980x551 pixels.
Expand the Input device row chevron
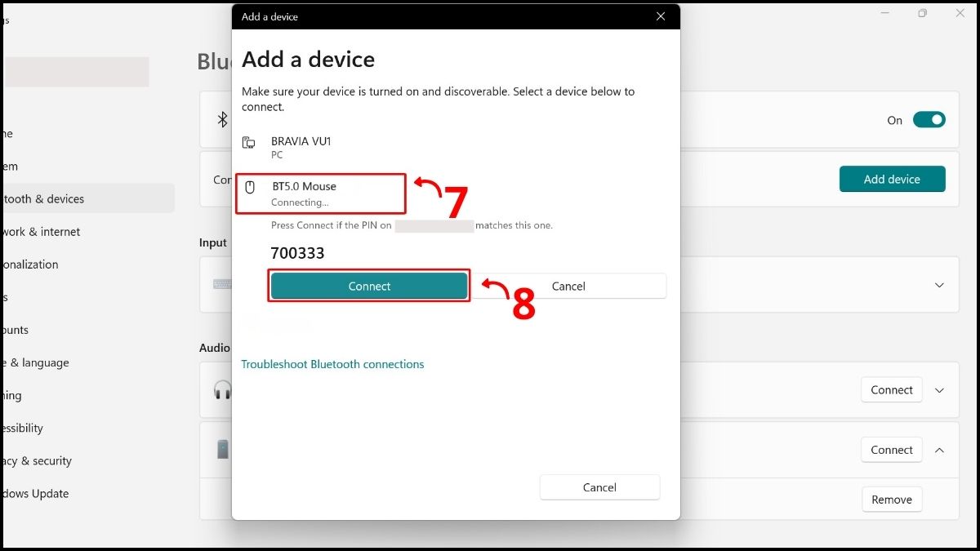939,286
